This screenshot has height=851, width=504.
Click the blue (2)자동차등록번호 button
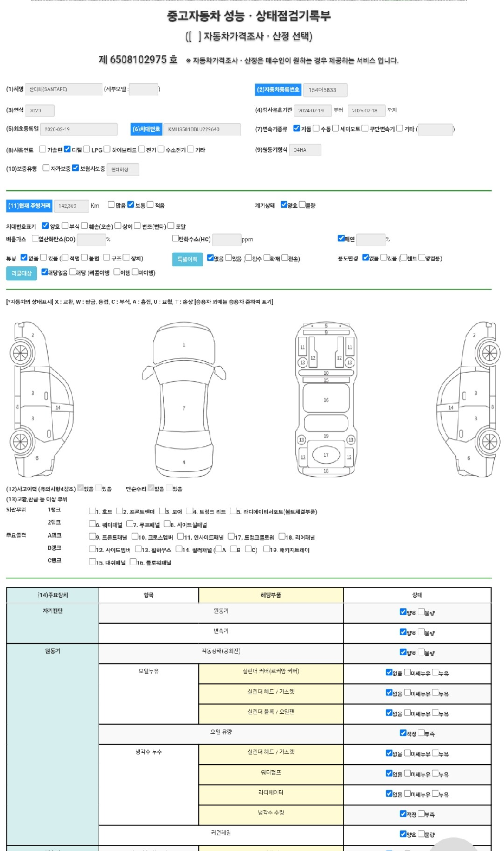click(278, 89)
